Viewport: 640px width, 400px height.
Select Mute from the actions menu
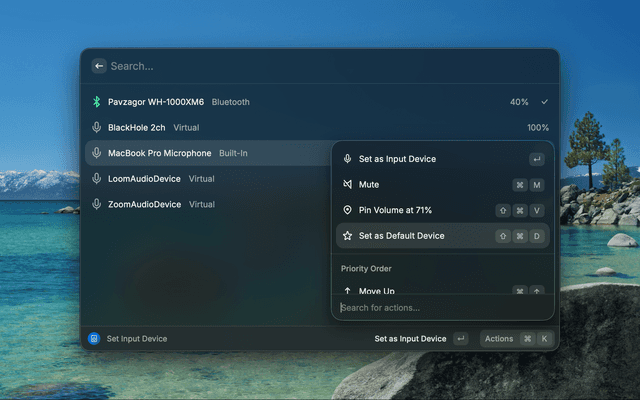coord(369,185)
